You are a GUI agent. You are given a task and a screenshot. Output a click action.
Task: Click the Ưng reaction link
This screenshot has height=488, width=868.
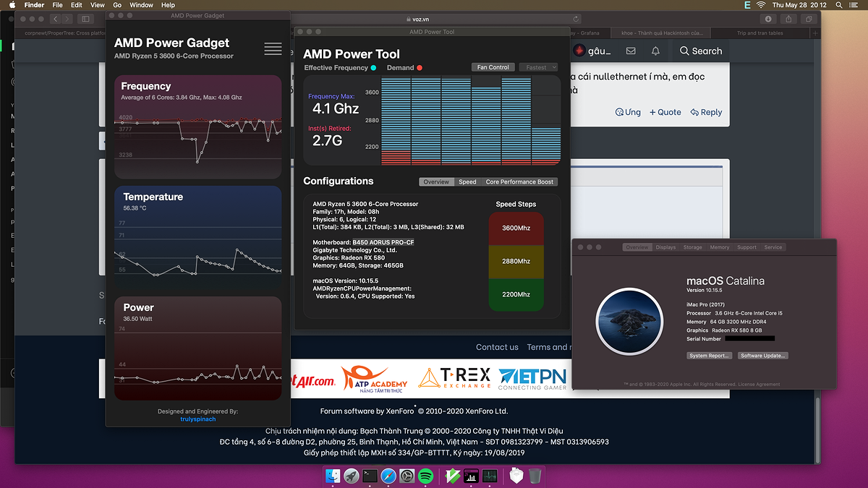pos(628,112)
